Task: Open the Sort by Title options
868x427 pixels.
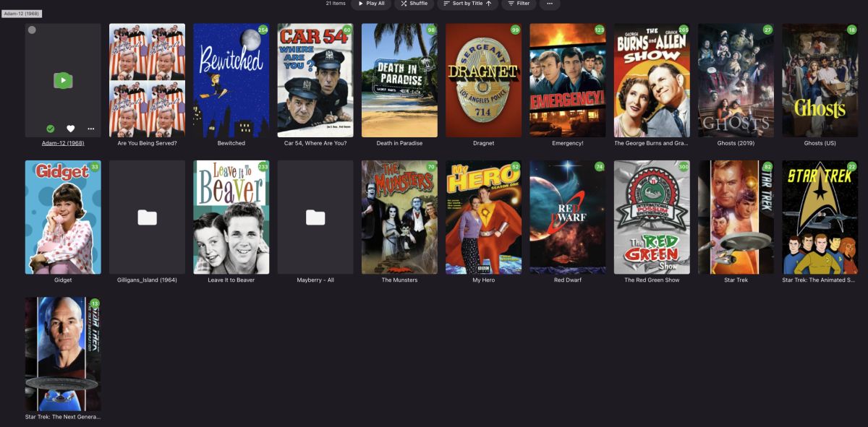Action: point(468,4)
